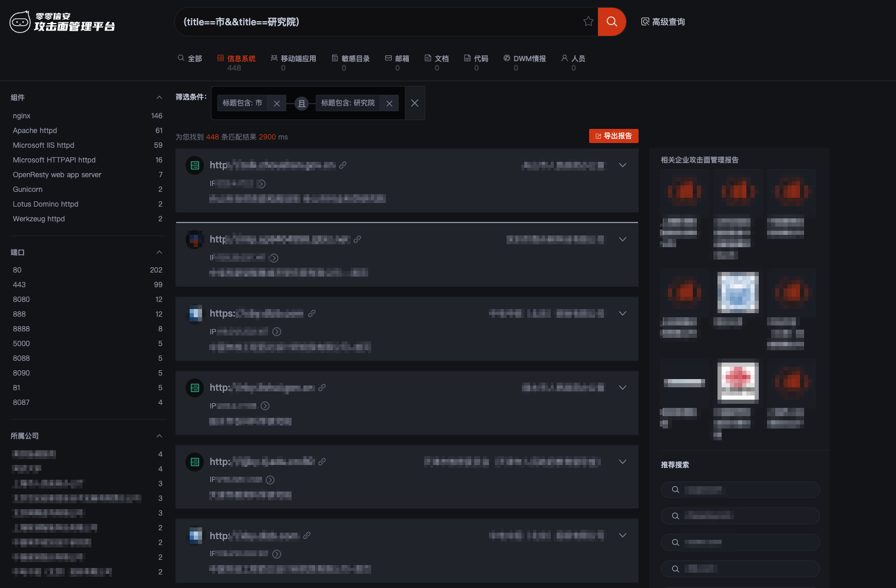This screenshot has width=896, height=588.
Task: Toggle the 且 logic operator between filters
Action: tap(302, 104)
